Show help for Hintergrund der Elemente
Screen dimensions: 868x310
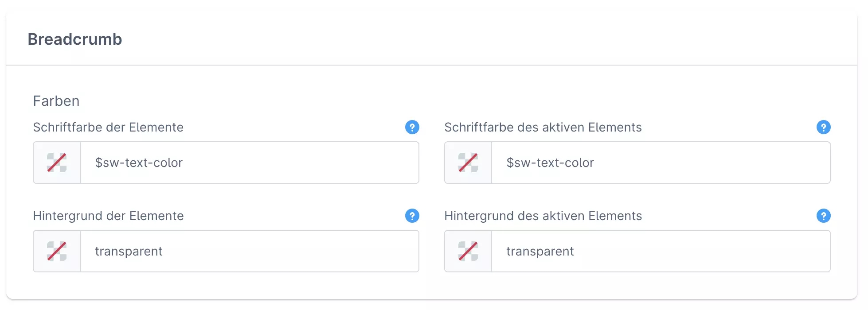pos(412,216)
